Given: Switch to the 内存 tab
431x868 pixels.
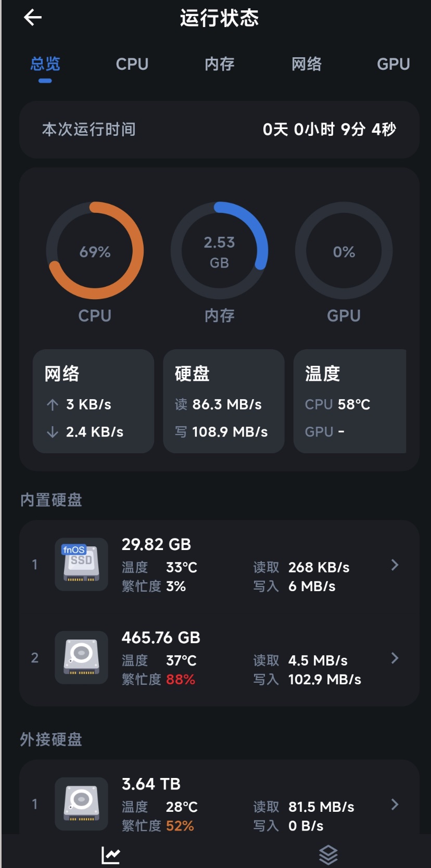Looking at the screenshot, I should click(x=219, y=64).
